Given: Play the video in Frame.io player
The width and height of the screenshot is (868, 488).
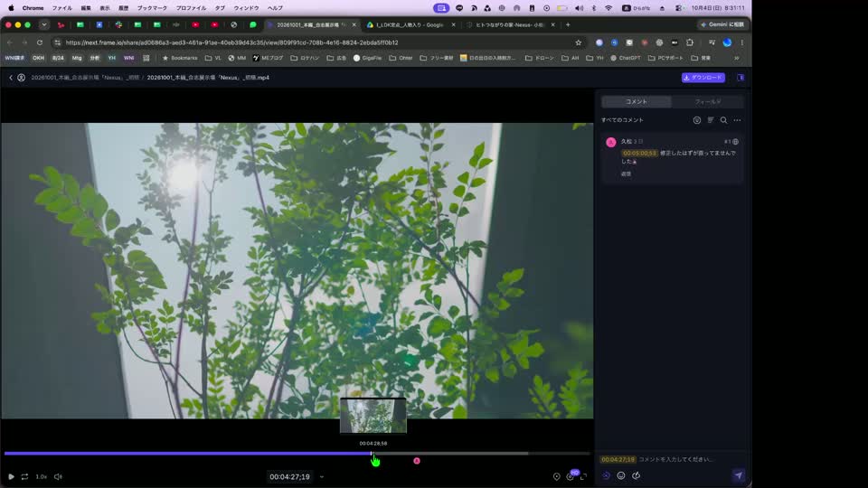Looking at the screenshot, I should pos(11,476).
